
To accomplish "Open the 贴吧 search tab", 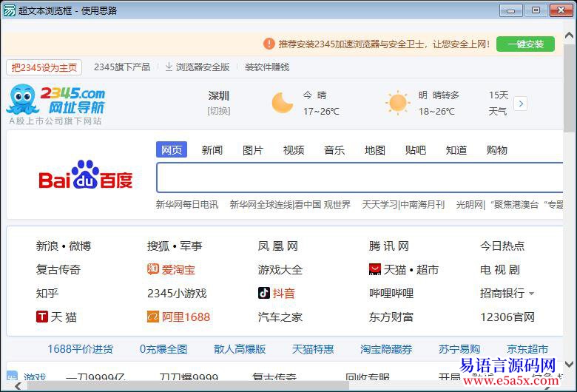I will [416, 150].
